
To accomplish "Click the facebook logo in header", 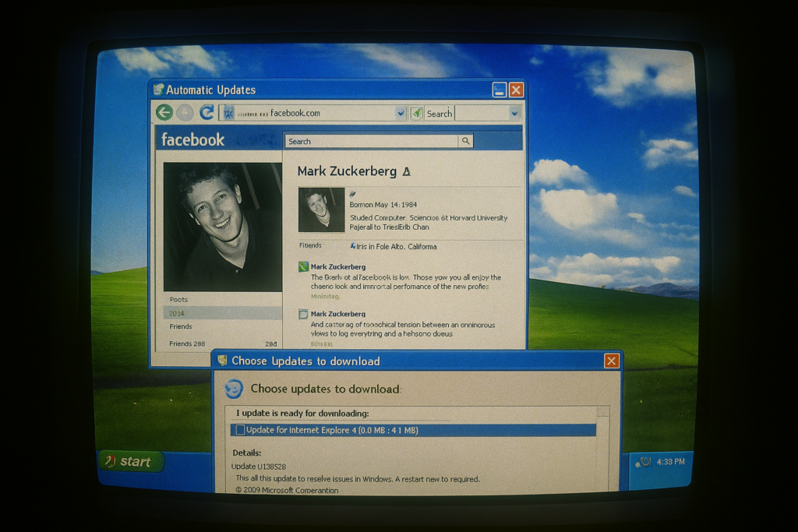I will pyautogui.click(x=193, y=139).
